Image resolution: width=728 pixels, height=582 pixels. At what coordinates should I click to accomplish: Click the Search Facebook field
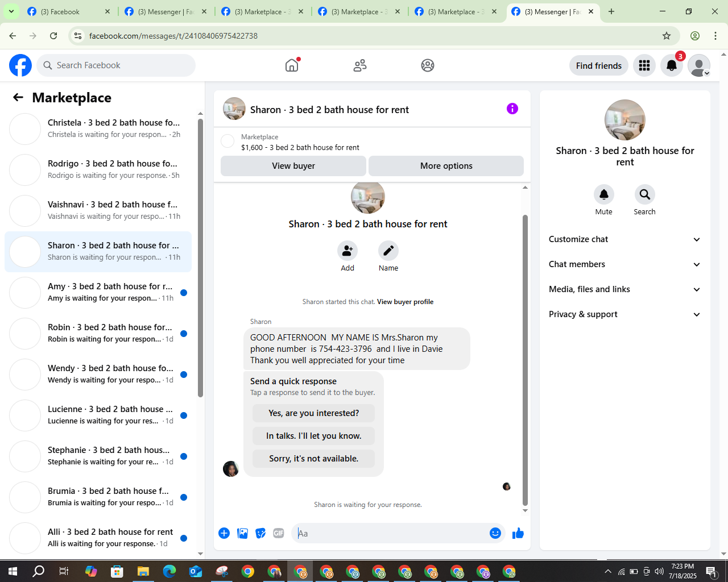pos(116,65)
